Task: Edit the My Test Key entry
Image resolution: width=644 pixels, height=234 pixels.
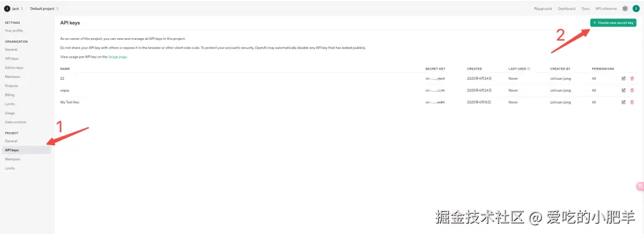Action: (624, 102)
